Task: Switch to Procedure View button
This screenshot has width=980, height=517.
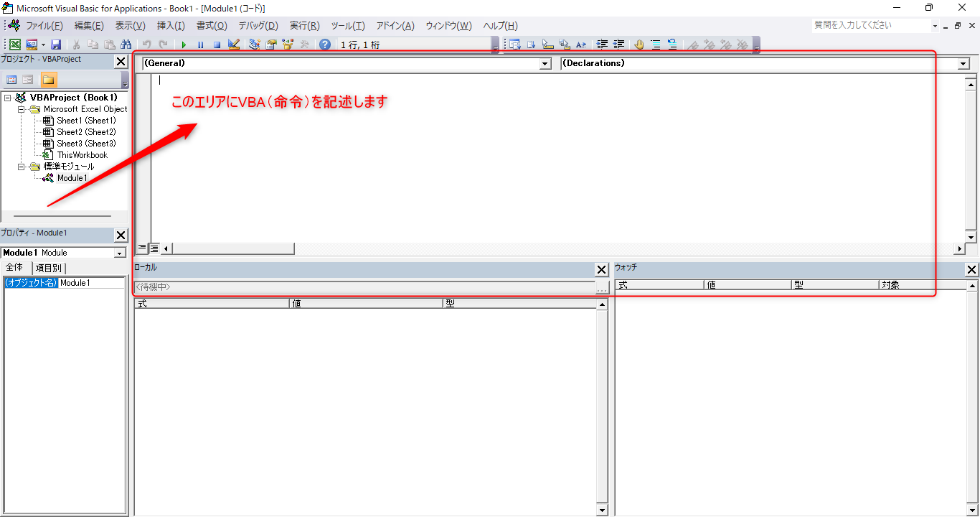Action: point(142,248)
